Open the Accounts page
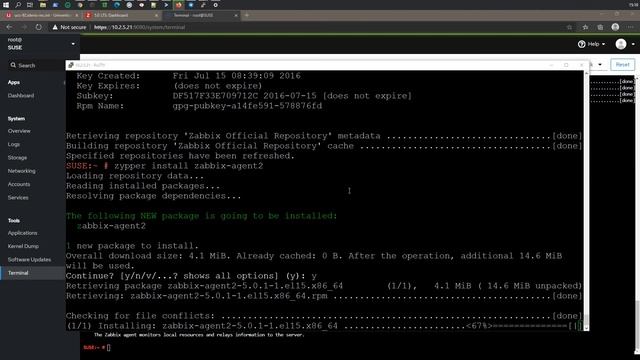Screen dimensions: 640x360 click(19, 184)
